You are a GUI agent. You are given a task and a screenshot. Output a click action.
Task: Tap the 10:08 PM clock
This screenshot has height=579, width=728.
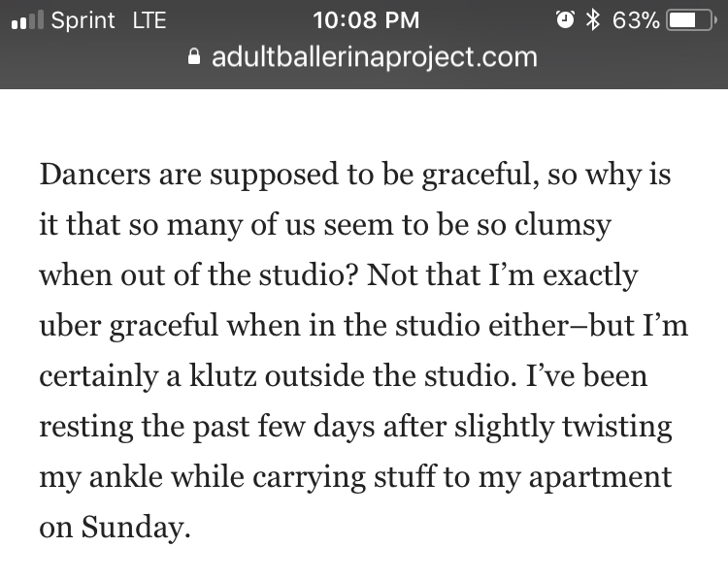[367, 19]
